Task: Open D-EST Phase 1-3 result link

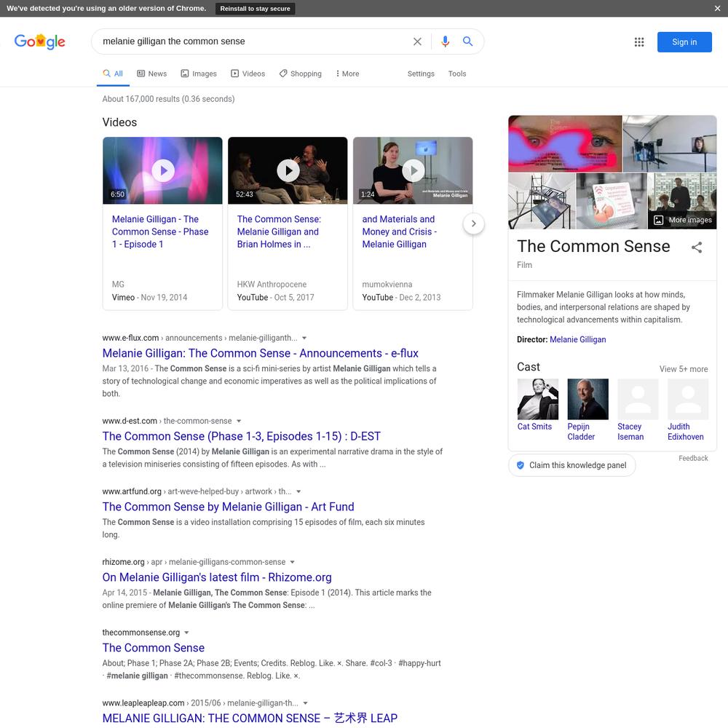Action: (x=242, y=436)
